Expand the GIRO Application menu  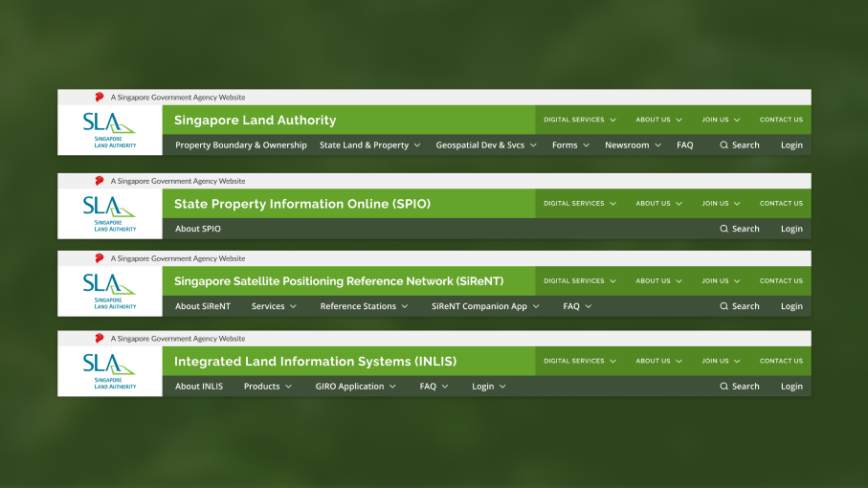tap(356, 387)
